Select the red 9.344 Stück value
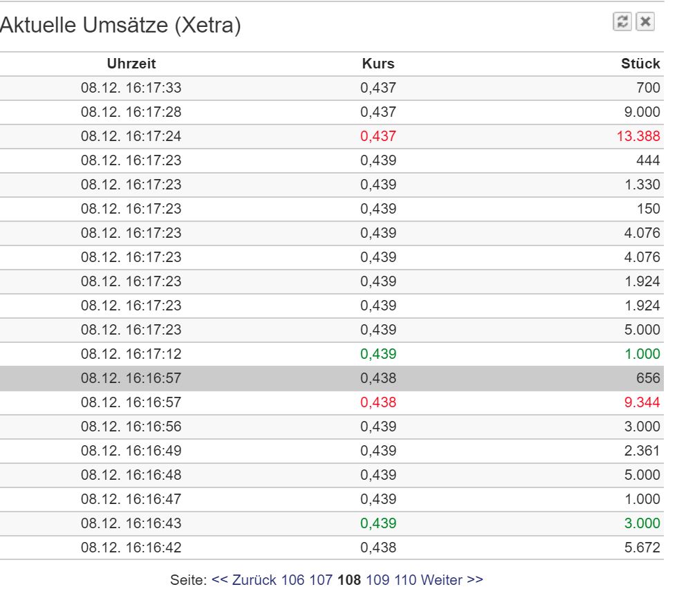 click(x=642, y=402)
